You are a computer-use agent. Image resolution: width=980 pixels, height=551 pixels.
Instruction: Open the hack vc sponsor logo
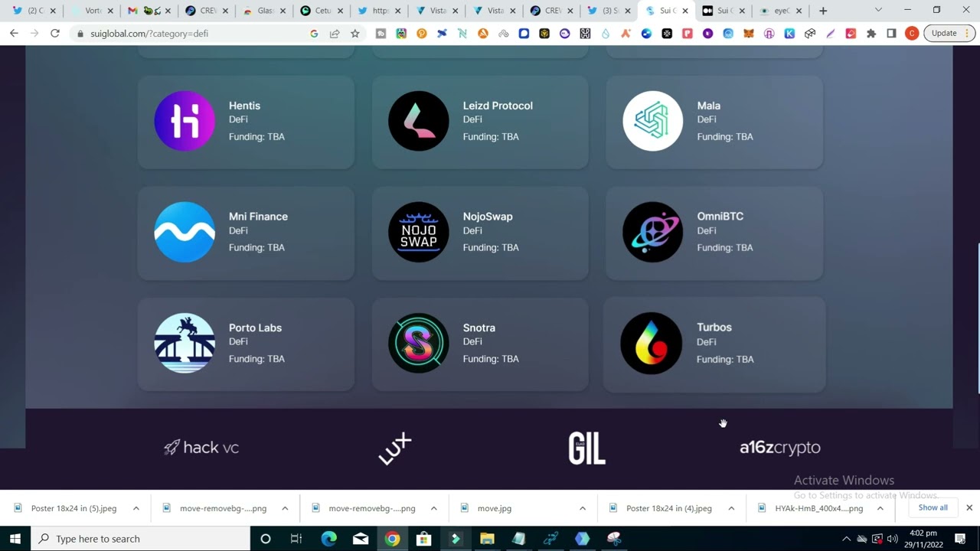(x=202, y=448)
